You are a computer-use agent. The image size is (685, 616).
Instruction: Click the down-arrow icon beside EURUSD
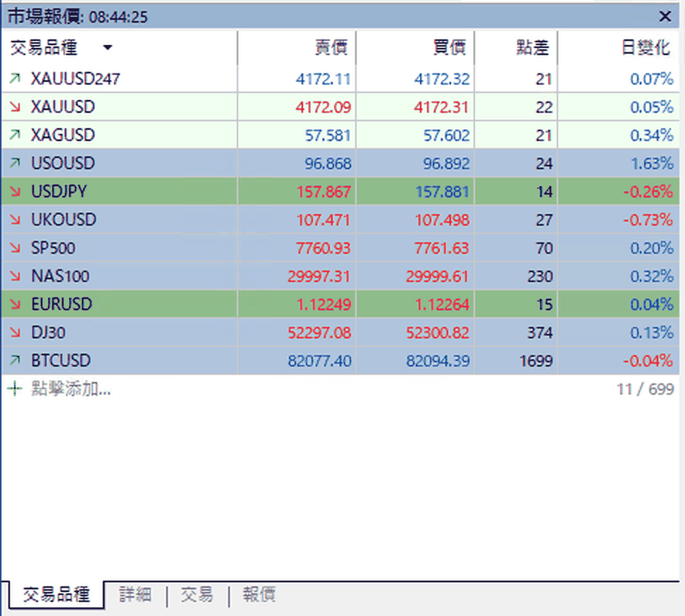(16, 304)
